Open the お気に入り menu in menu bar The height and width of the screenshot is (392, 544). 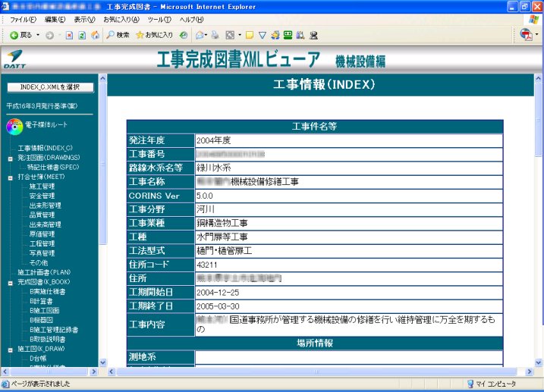coord(121,20)
